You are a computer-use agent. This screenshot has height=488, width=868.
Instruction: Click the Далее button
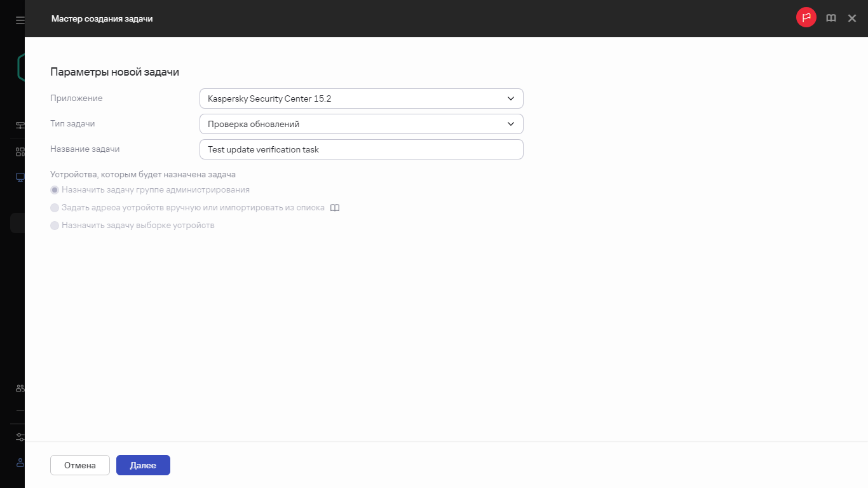click(x=143, y=465)
